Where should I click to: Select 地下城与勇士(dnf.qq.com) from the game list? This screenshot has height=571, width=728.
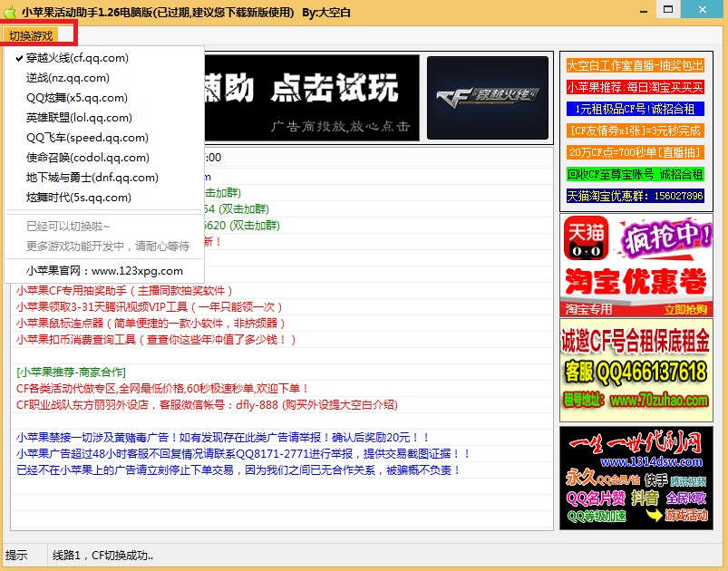[92, 177]
